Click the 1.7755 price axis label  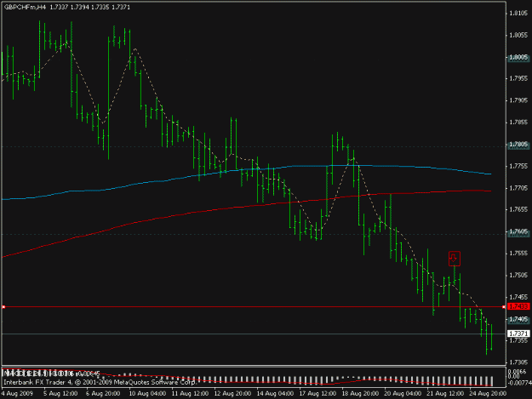click(x=518, y=166)
